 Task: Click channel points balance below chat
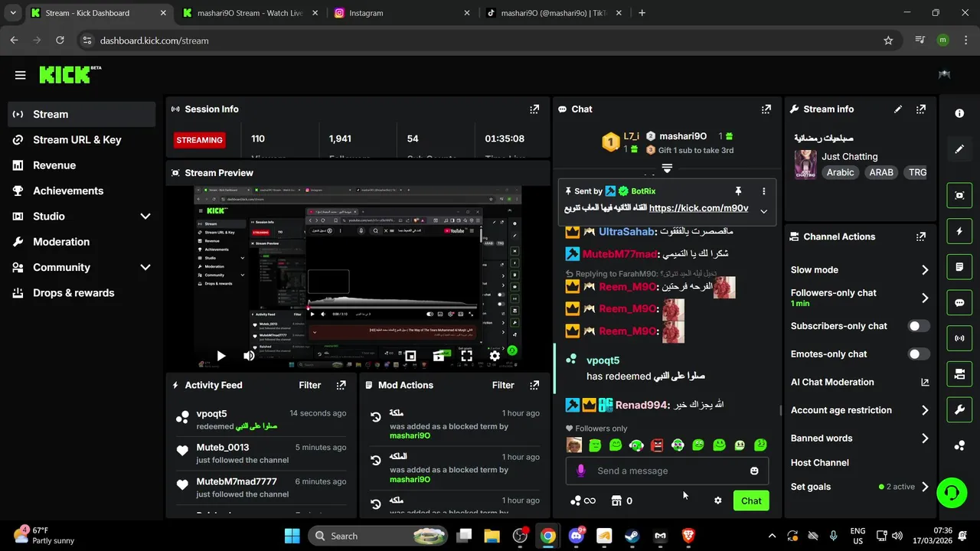click(583, 500)
